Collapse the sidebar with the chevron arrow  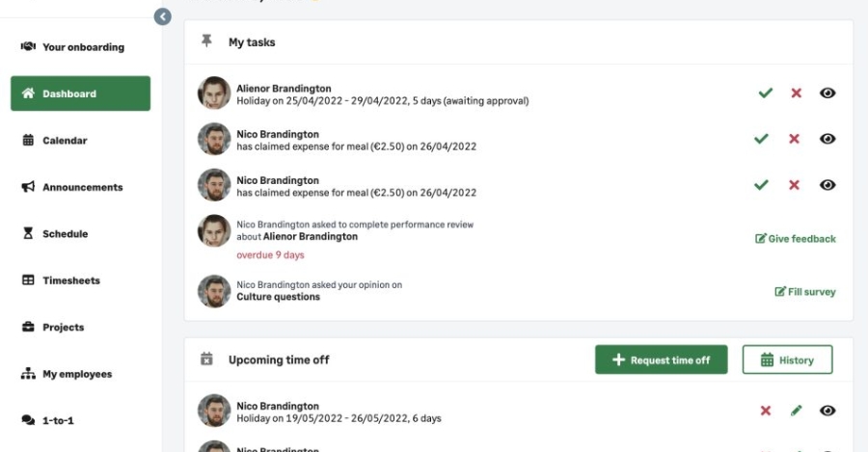point(162,16)
